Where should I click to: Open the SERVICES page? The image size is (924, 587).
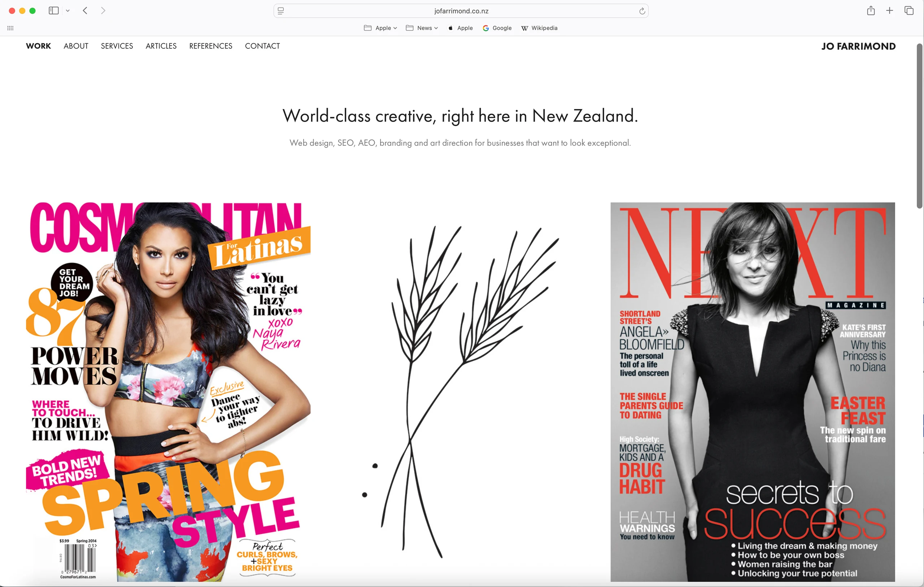[x=117, y=46]
